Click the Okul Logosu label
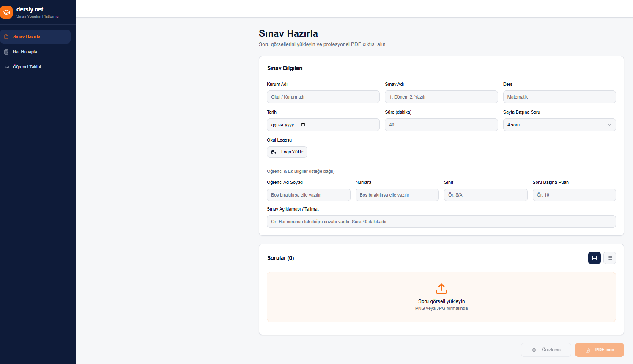 [279, 140]
